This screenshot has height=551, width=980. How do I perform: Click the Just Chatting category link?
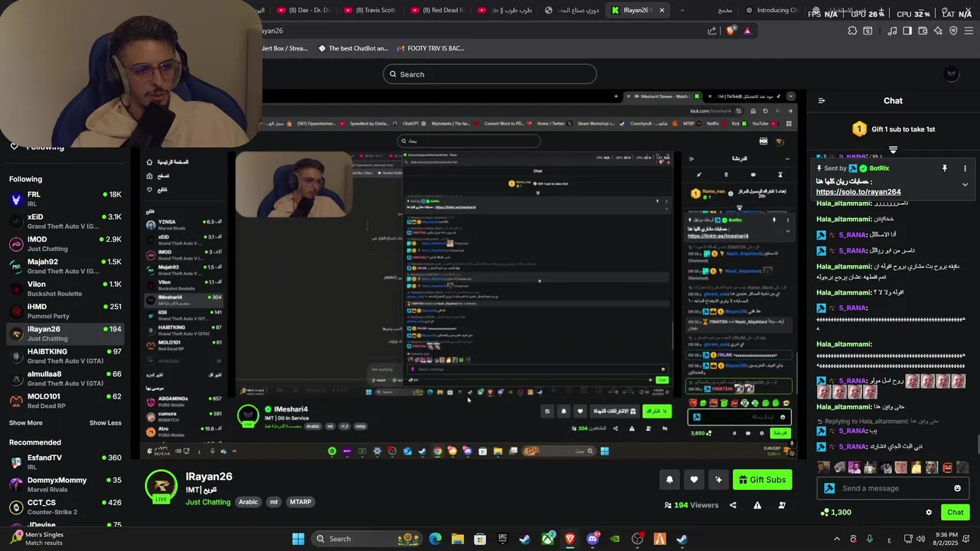(207, 502)
